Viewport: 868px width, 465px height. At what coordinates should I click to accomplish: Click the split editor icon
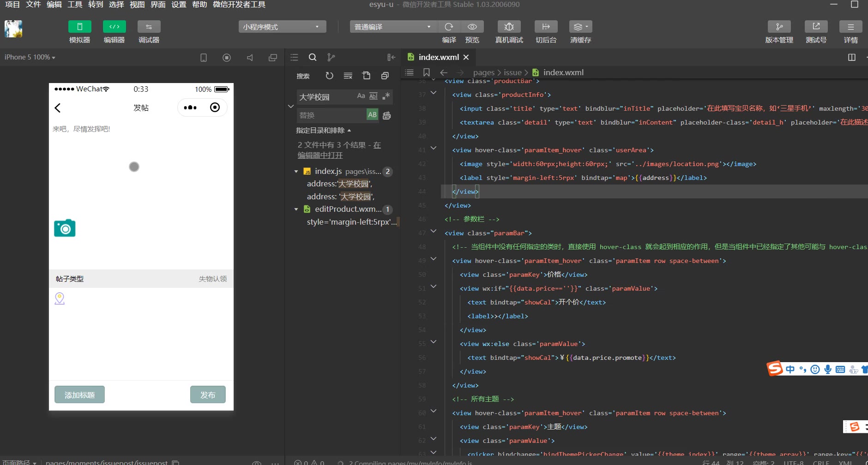[x=852, y=57]
